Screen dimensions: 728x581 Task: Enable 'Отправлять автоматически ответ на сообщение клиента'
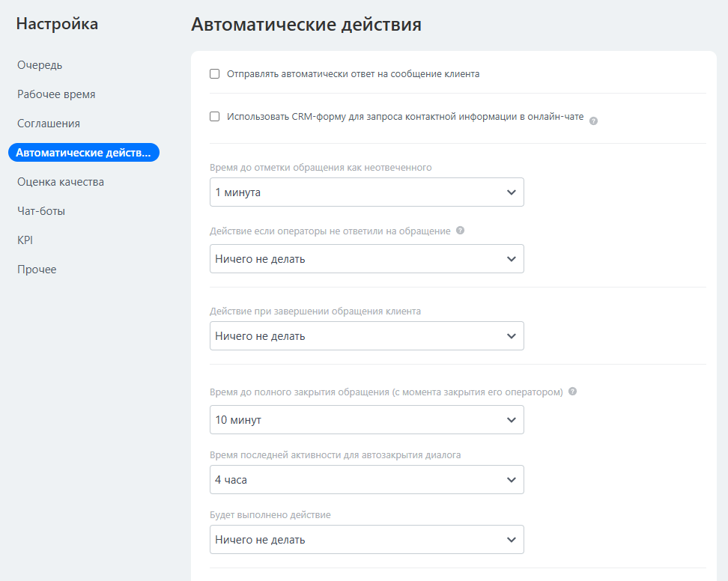(x=214, y=74)
